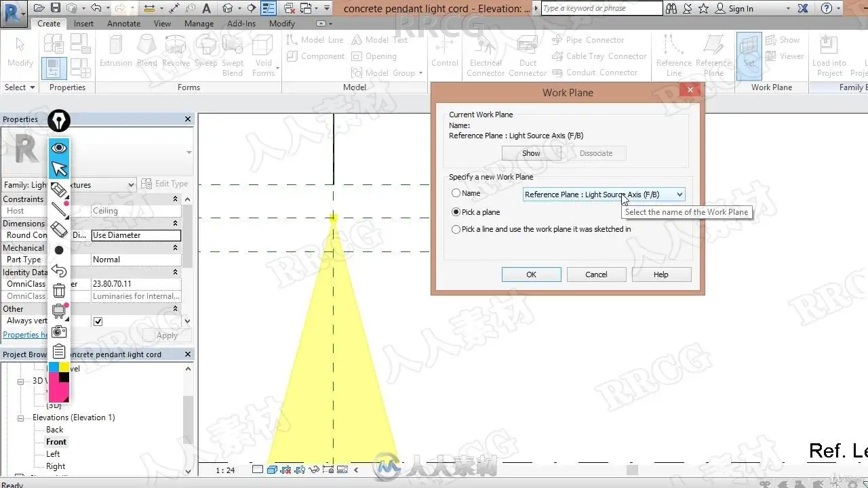Collapse the Constraints section in Properties
Screen dimensions: 868x488
click(x=175, y=199)
